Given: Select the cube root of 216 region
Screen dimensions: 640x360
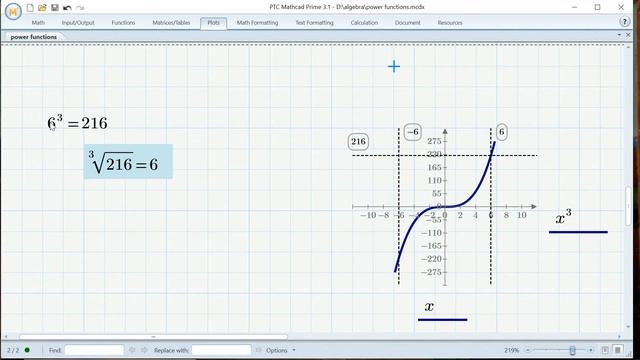Looking at the screenshot, I should point(128,162).
